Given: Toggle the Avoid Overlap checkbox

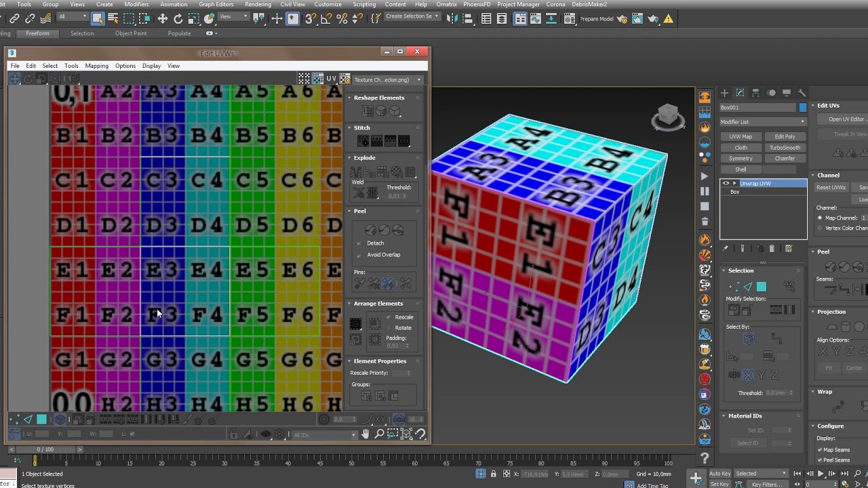Looking at the screenshot, I should [x=359, y=255].
